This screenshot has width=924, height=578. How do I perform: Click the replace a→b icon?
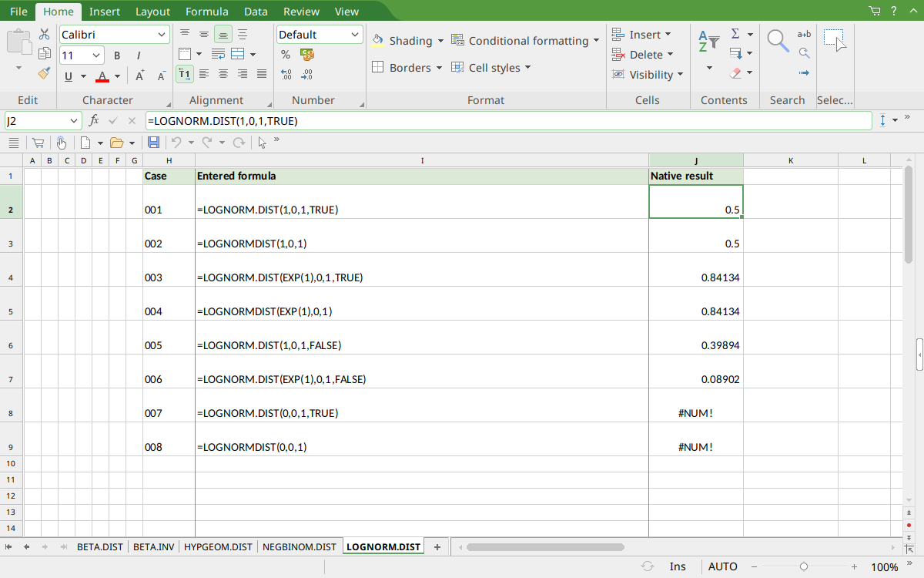click(804, 34)
